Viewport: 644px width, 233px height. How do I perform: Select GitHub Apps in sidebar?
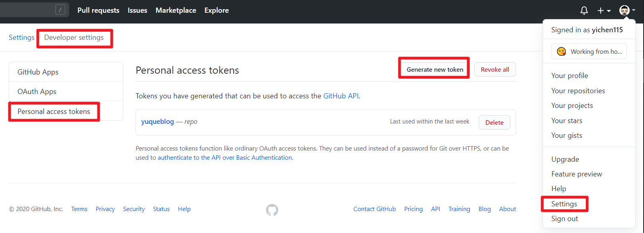pos(66,72)
